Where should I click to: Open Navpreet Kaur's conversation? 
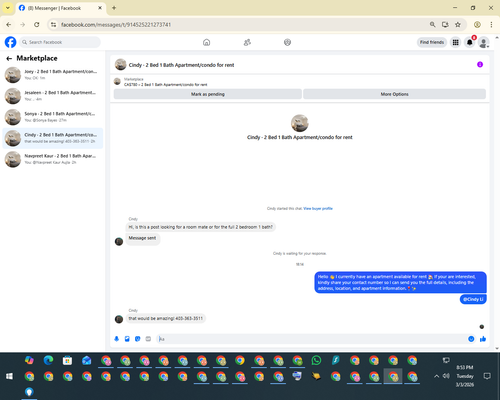pos(53,159)
